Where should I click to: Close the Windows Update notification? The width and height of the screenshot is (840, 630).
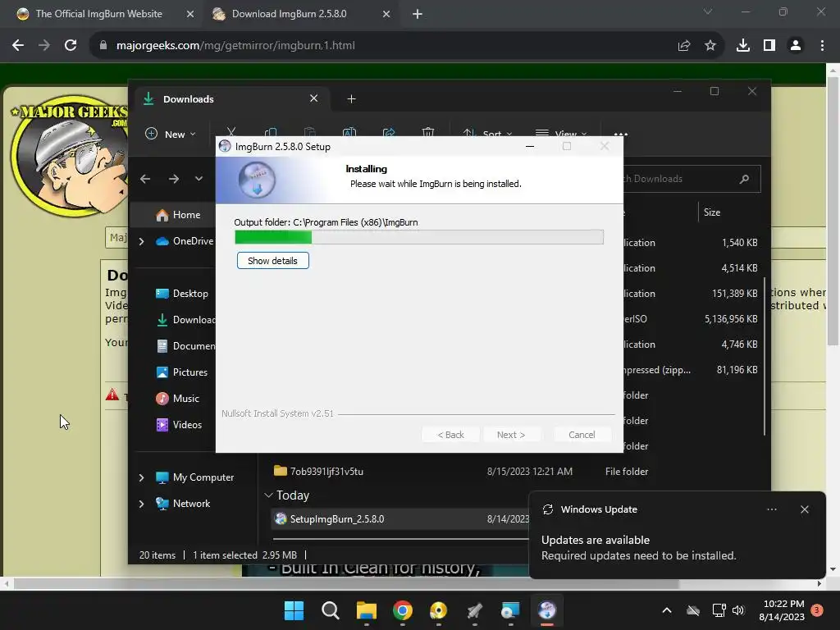tap(805, 509)
